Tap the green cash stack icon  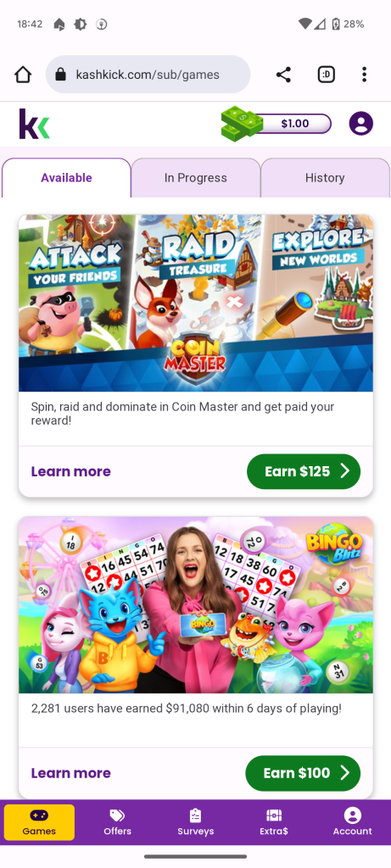click(x=242, y=124)
